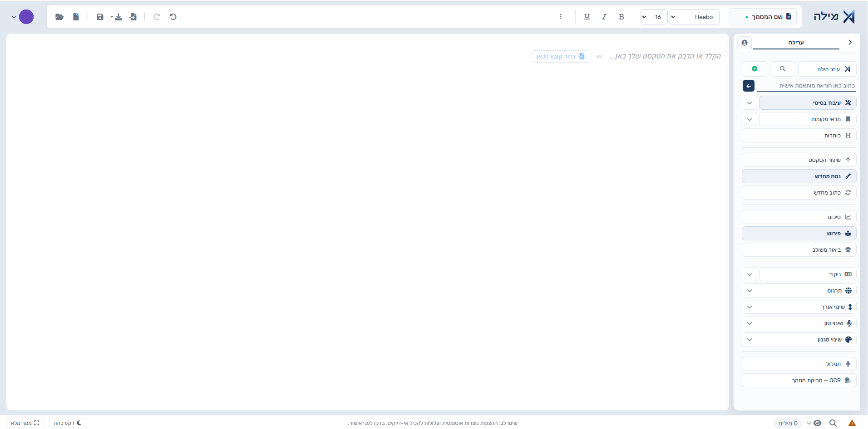The image size is (868, 429).
Task: Click the undo arrow icon
Action: pos(173,17)
